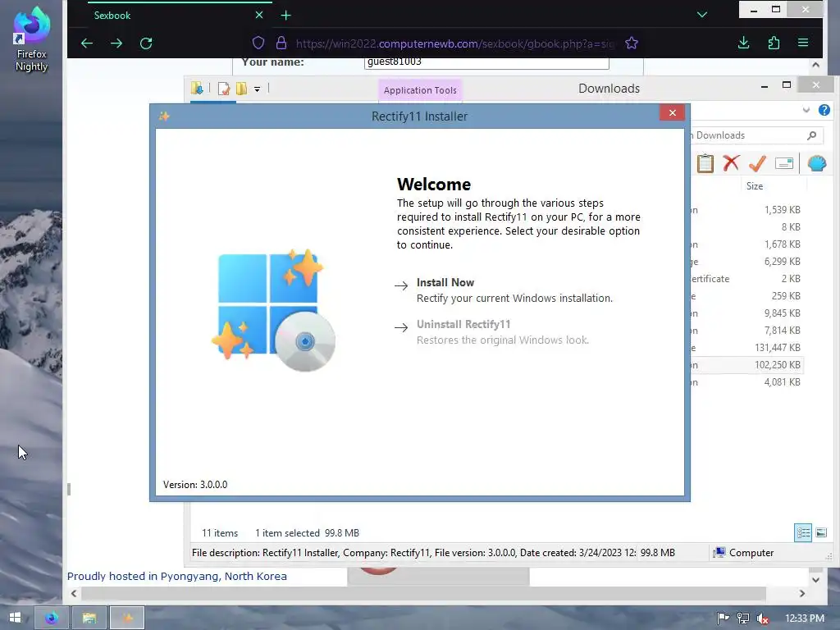
Task: Switch to Firefox Nightly taskbar button
Action: point(52,618)
